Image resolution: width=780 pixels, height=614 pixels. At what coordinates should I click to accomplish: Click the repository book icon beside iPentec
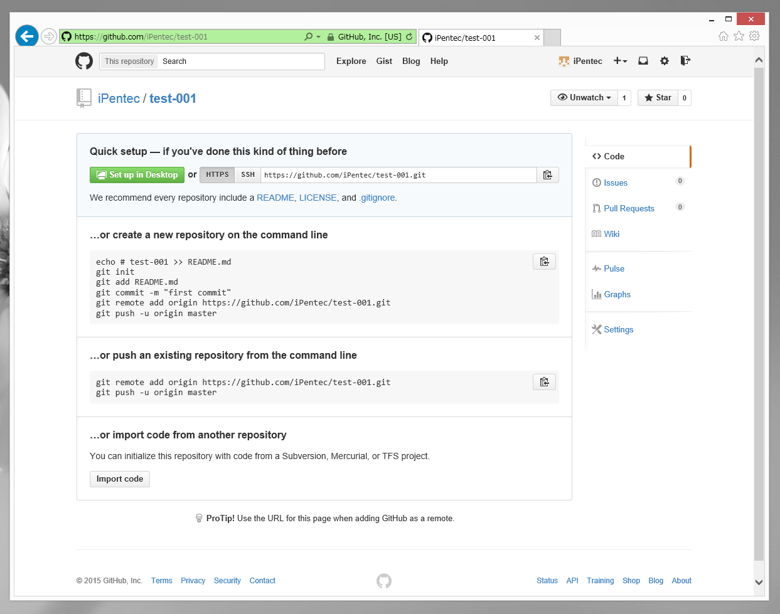(x=84, y=98)
